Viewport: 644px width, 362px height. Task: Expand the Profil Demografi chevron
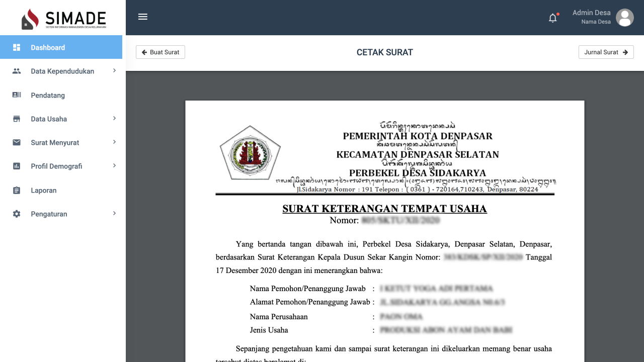click(114, 166)
